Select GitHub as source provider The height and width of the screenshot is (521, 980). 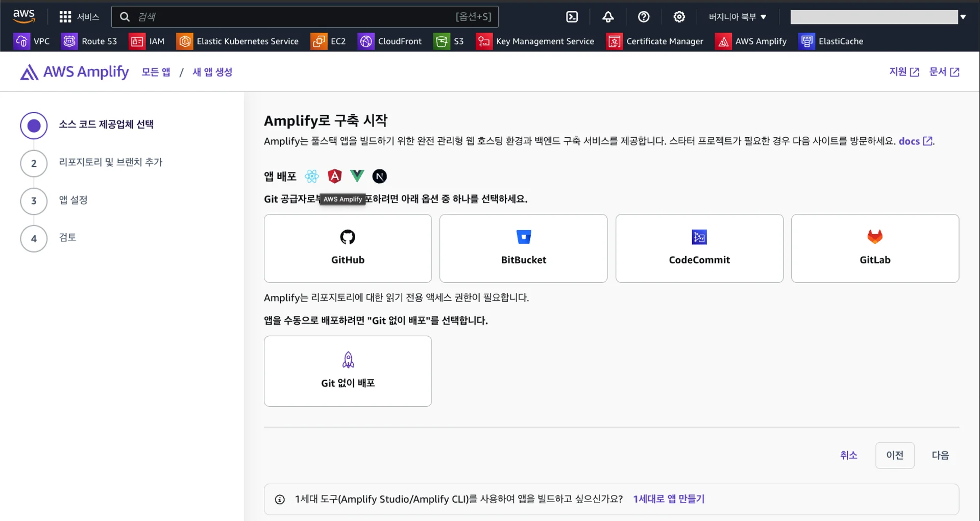coord(348,248)
